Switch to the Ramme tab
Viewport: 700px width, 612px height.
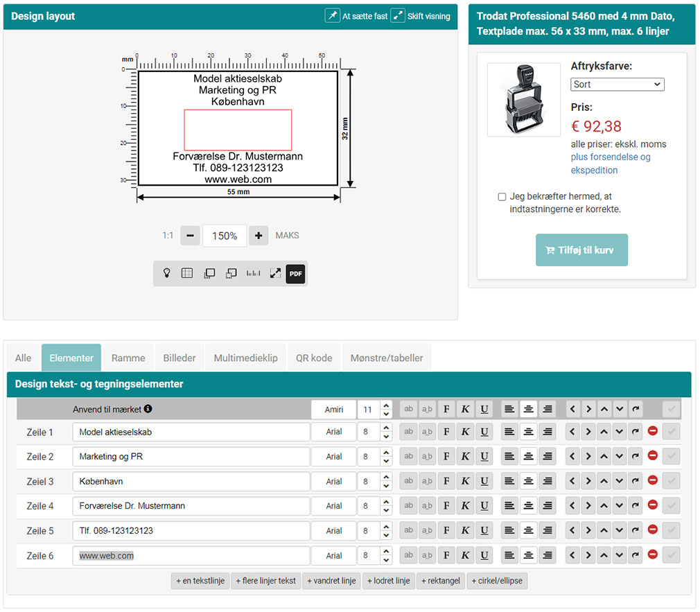point(128,358)
